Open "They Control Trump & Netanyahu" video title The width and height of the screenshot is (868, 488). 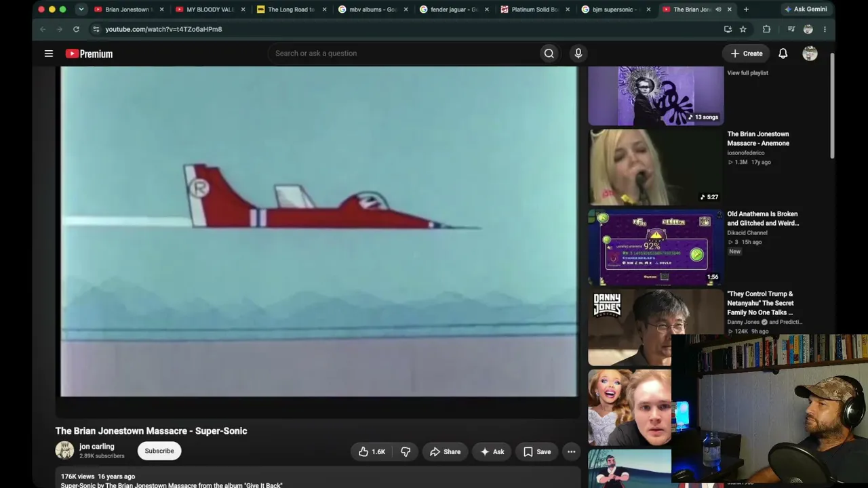tap(760, 303)
